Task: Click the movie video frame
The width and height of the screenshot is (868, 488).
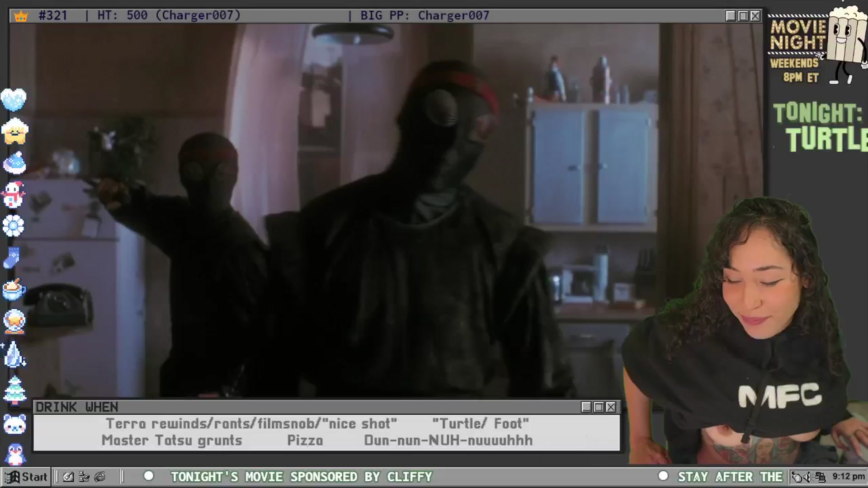Action: point(386,211)
